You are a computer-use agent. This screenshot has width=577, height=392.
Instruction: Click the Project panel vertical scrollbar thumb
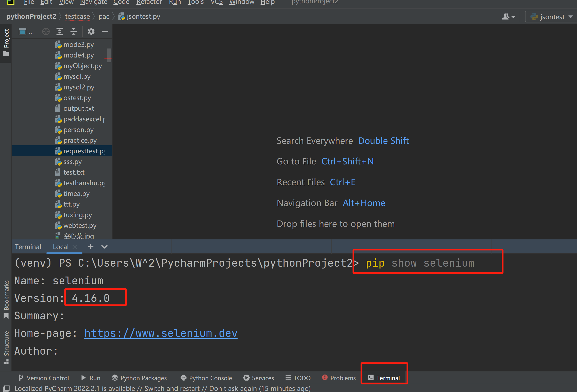pos(109,55)
